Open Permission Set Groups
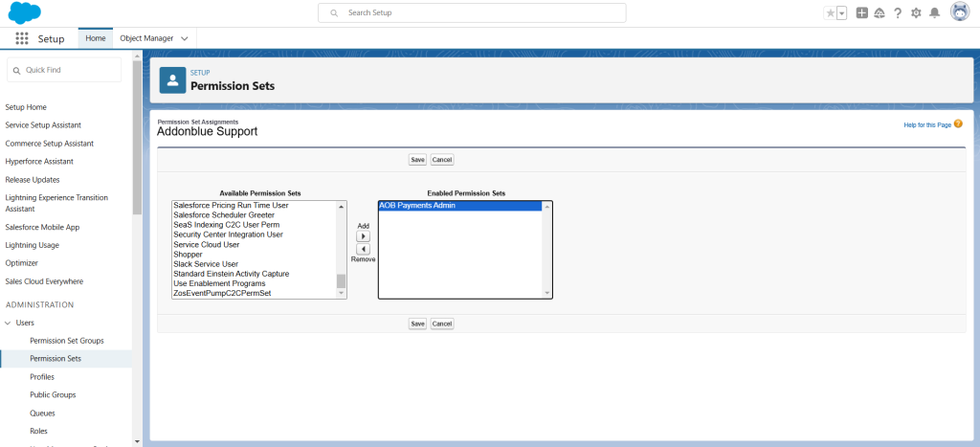The height and width of the screenshot is (447, 980). coord(67,341)
